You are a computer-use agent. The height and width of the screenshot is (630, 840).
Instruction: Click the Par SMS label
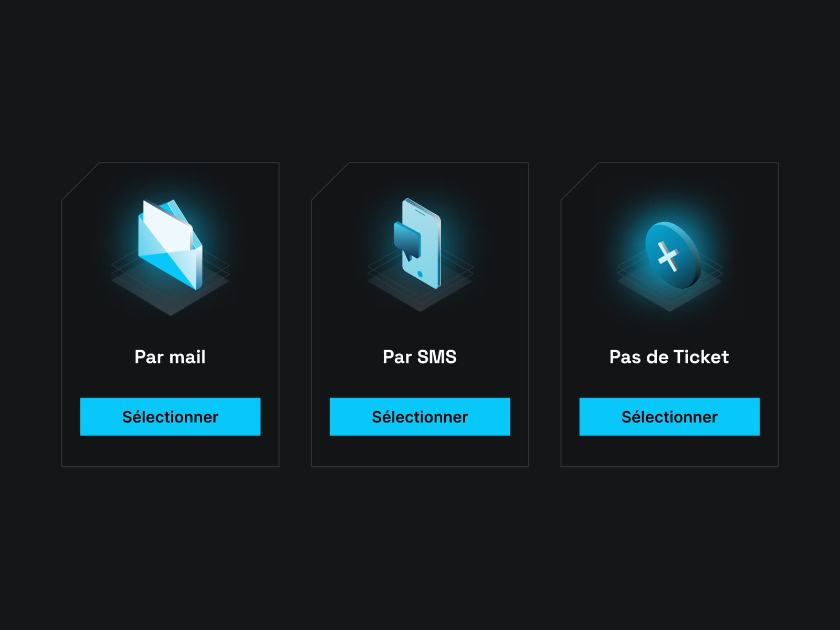pos(419,356)
